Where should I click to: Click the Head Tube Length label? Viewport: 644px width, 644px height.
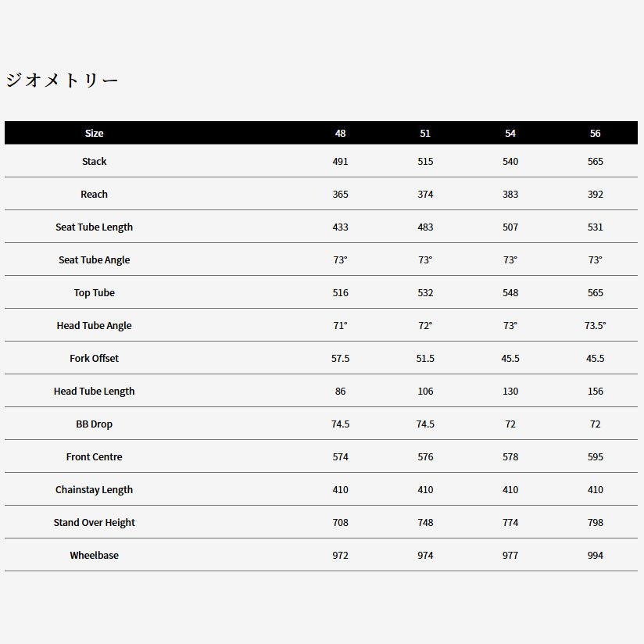click(94, 392)
